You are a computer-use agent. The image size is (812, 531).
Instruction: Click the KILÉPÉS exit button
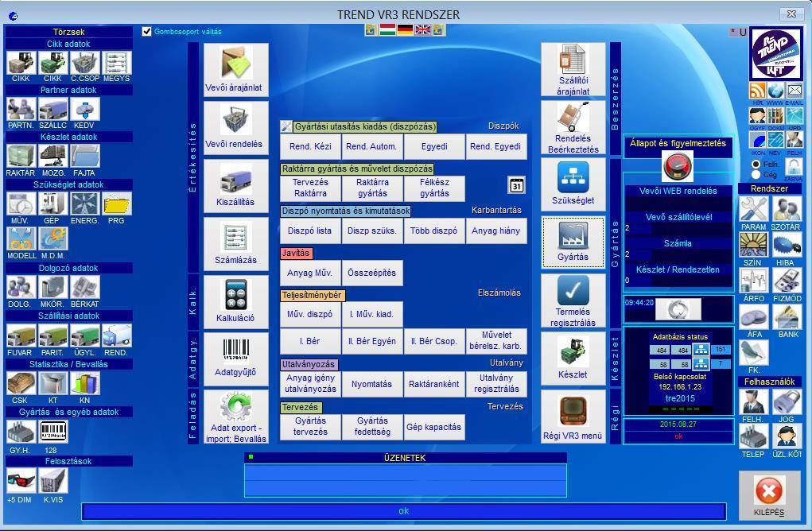[769, 495]
